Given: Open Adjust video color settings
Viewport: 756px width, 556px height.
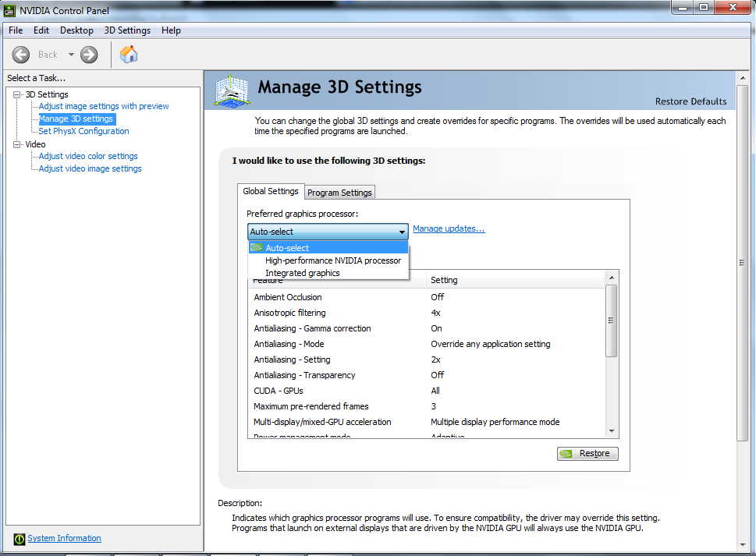Looking at the screenshot, I should pyautogui.click(x=88, y=156).
